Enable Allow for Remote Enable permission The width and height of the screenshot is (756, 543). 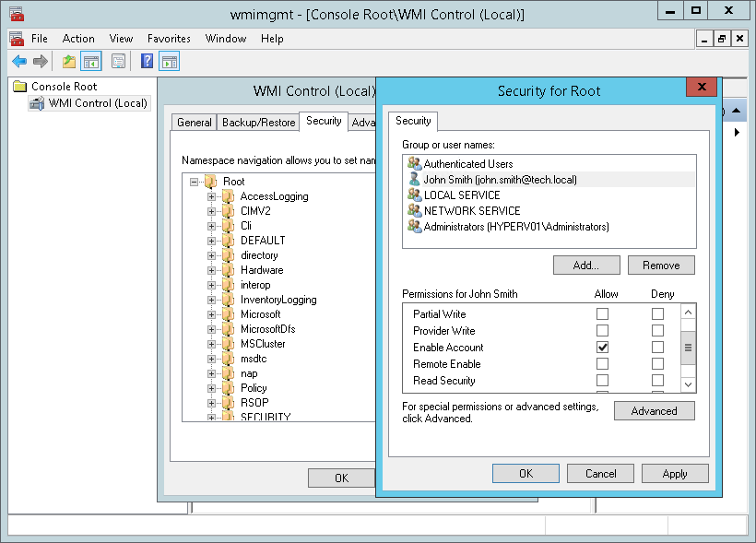[x=603, y=364]
